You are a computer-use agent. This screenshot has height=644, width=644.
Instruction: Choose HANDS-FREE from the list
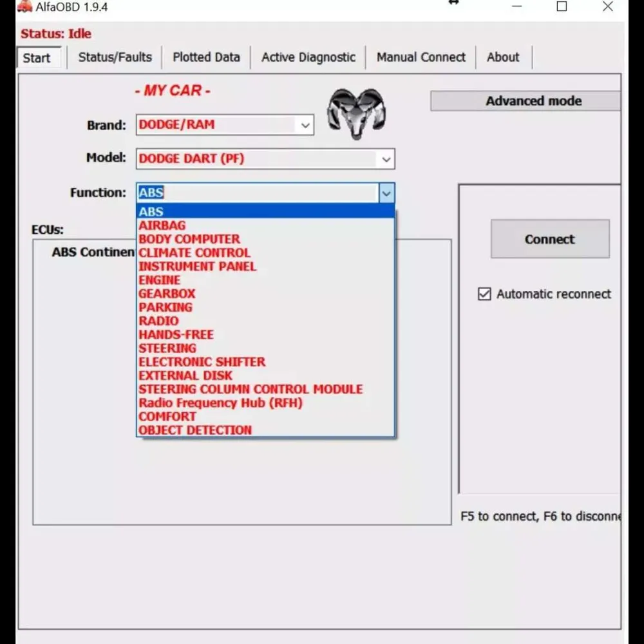(x=265, y=334)
